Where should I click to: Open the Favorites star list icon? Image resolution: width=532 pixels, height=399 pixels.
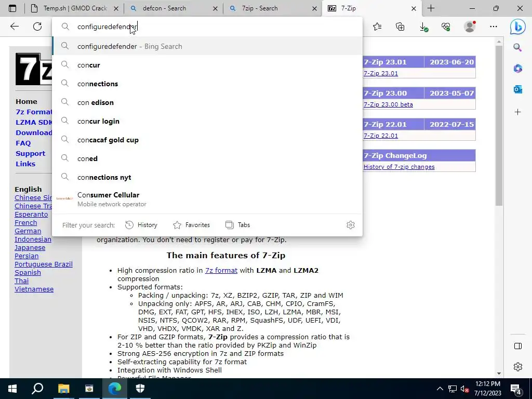pyautogui.click(x=377, y=26)
